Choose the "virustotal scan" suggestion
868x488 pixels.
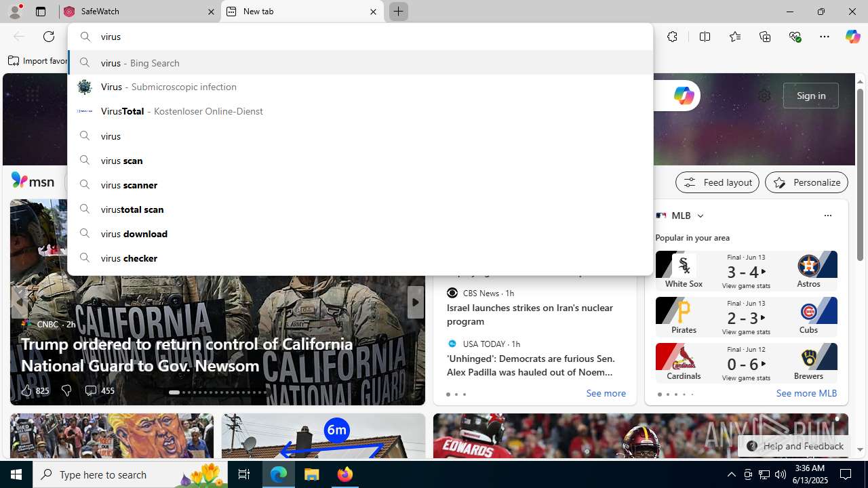coord(360,209)
